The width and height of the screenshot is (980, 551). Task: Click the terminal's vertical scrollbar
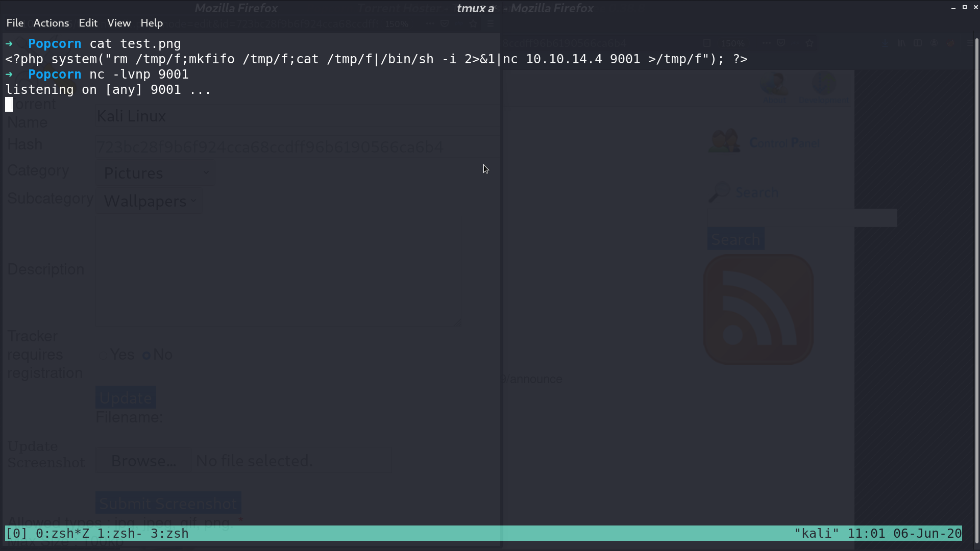(977, 291)
